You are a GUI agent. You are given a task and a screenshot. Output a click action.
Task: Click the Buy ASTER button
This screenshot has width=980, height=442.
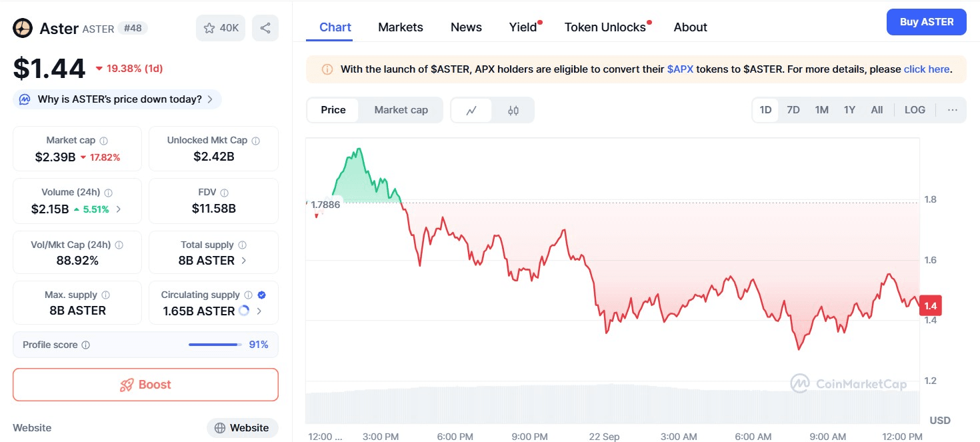[926, 22]
